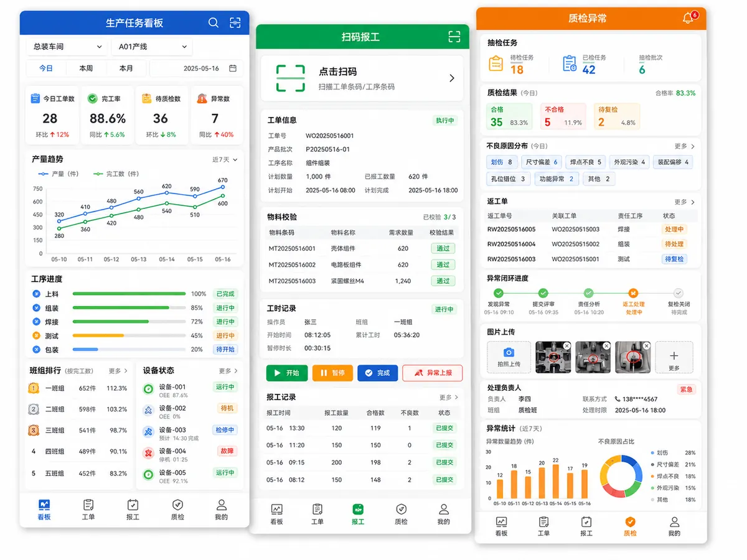Tap 功能异常 2 defect tag

556,179
